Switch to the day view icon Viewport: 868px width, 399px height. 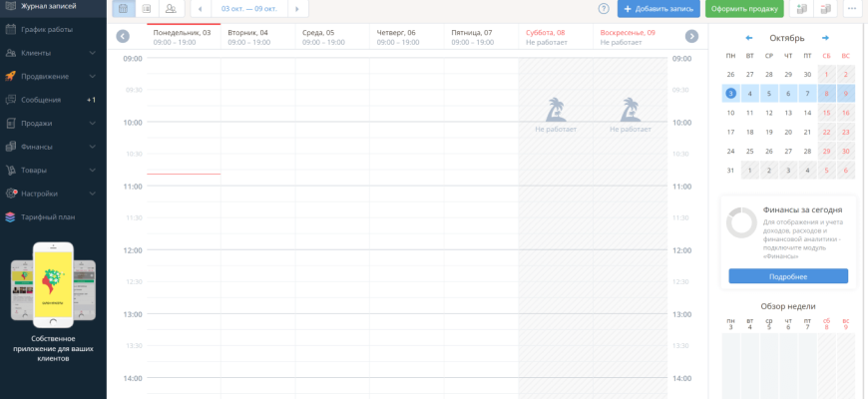[x=147, y=9]
